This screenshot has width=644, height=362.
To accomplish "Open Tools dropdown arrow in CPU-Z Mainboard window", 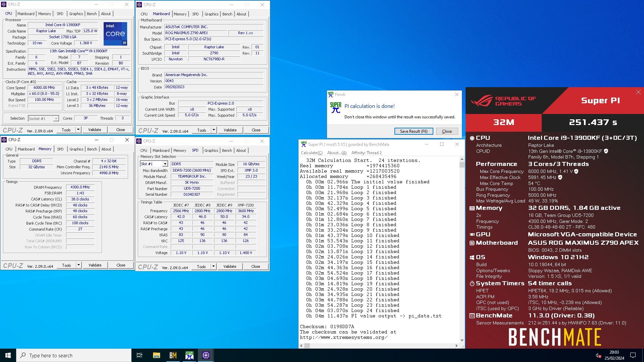I will [214, 130].
